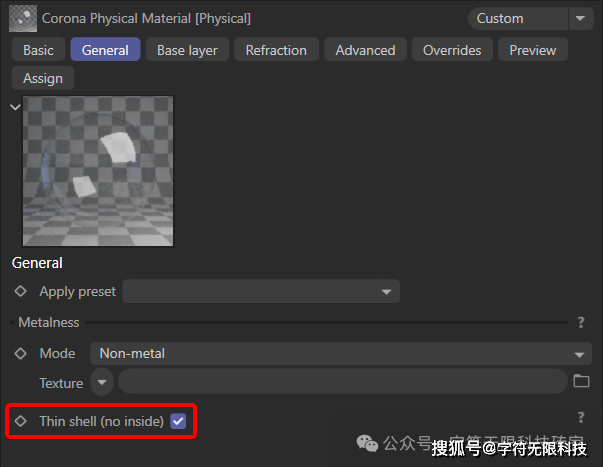This screenshot has height=467, width=603.
Task: Open the Thin shell help question mark
Action: 580,417
